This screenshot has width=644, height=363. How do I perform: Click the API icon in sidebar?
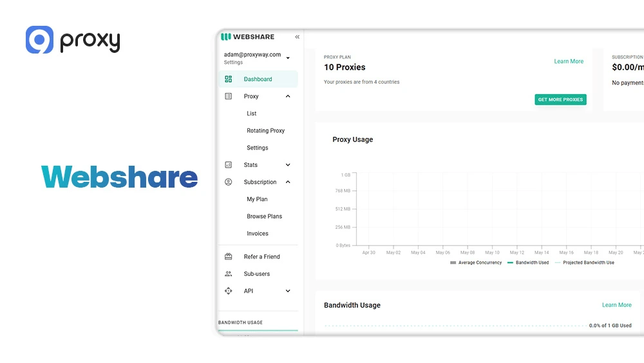(x=228, y=291)
